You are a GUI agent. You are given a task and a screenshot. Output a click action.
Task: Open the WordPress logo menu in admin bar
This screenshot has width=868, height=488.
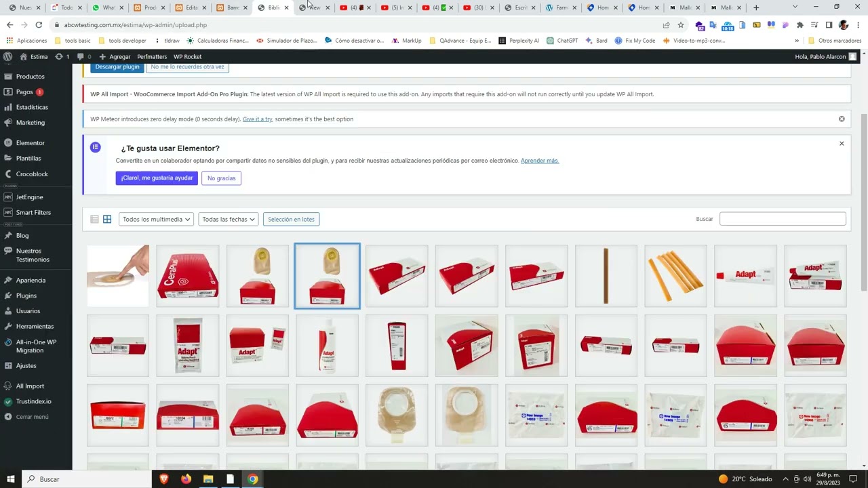pos(7,56)
